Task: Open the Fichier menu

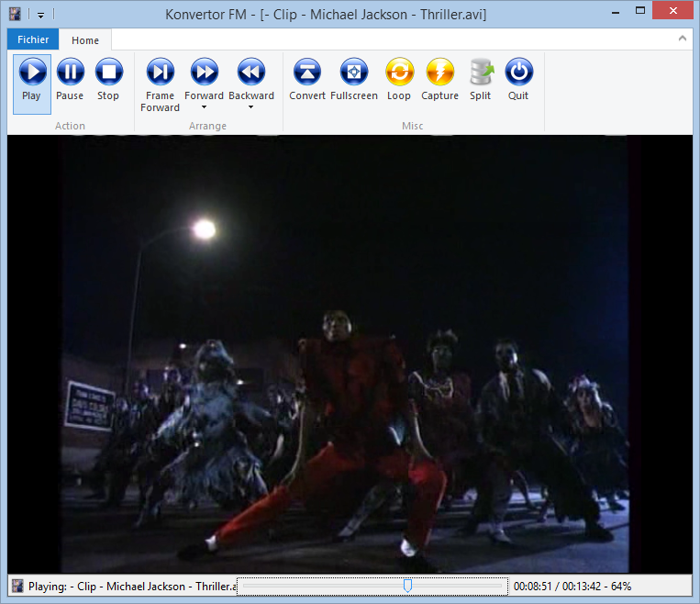Action: coord(33,39)
